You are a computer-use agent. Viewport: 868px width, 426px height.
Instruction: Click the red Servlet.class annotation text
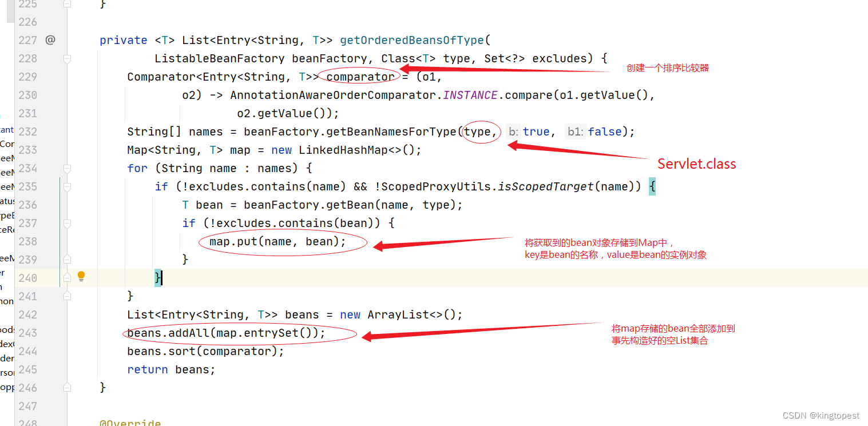tap(696, 164)
